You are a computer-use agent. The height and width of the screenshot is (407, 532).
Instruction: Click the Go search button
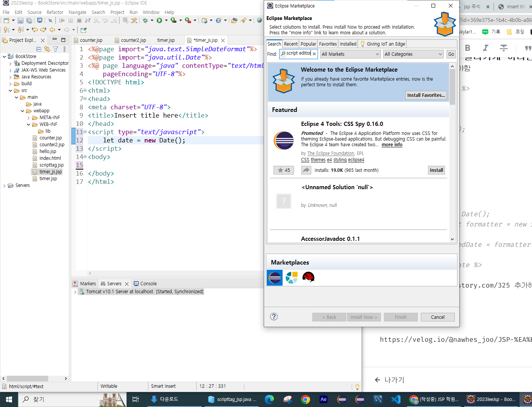[451, 54]
